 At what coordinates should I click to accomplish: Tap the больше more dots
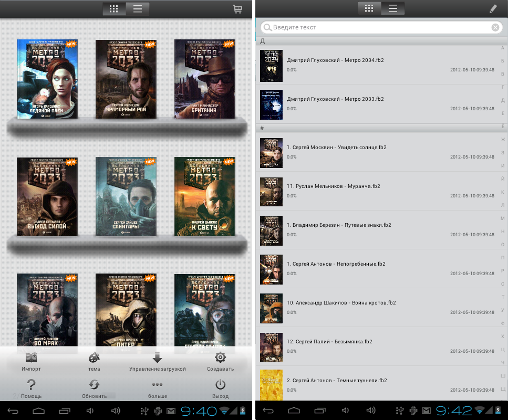click(158, 389)
